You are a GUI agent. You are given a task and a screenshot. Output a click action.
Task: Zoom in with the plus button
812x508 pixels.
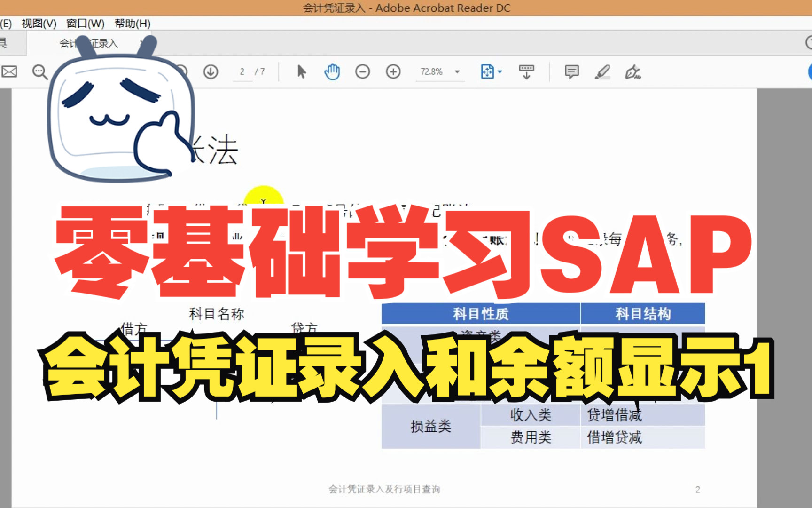[393, 71]
